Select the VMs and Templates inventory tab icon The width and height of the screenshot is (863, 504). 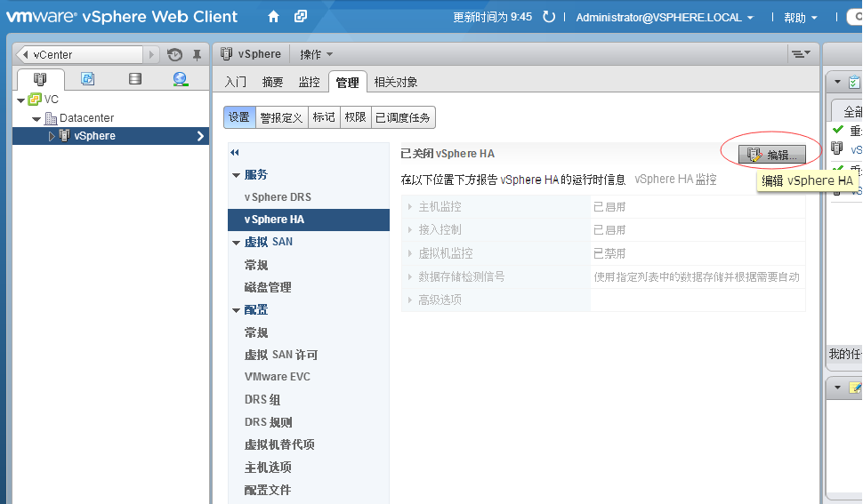pyautogui.click(x=87, y=78)
